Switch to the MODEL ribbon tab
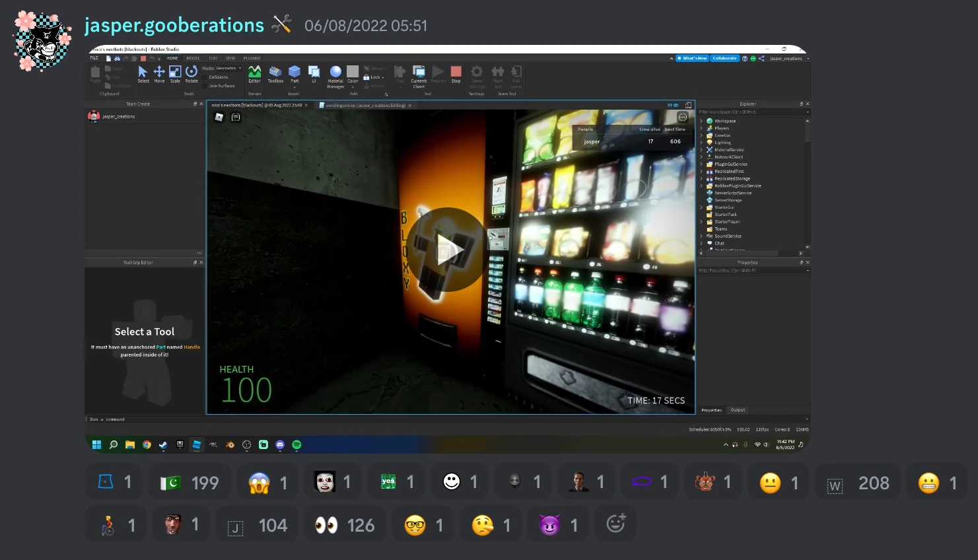978x560 pixels. (193, 58)
